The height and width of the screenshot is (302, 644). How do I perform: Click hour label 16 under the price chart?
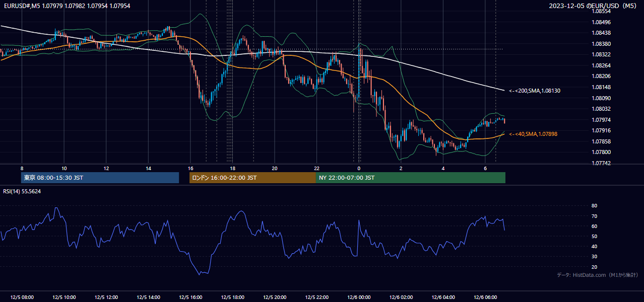[190, 168]
